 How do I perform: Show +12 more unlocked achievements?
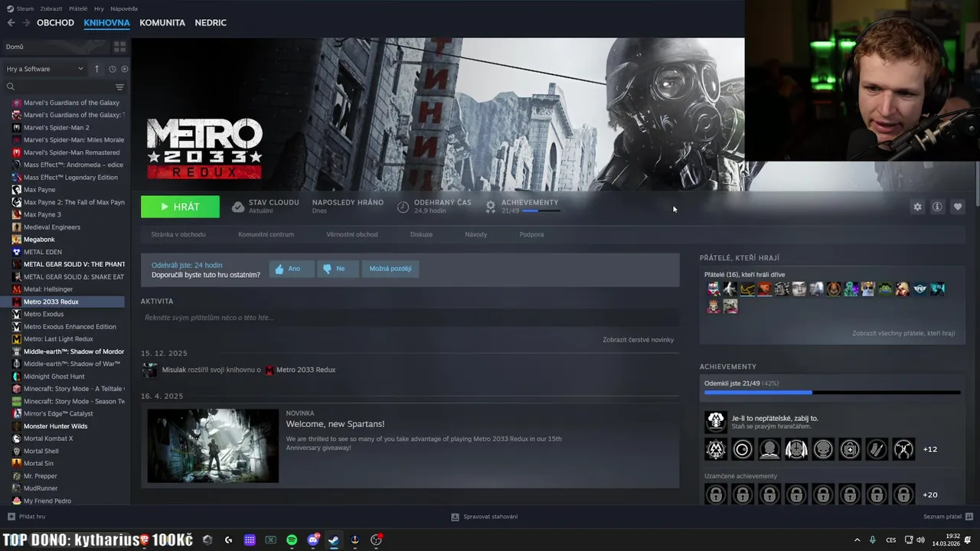tap(930, 449)
